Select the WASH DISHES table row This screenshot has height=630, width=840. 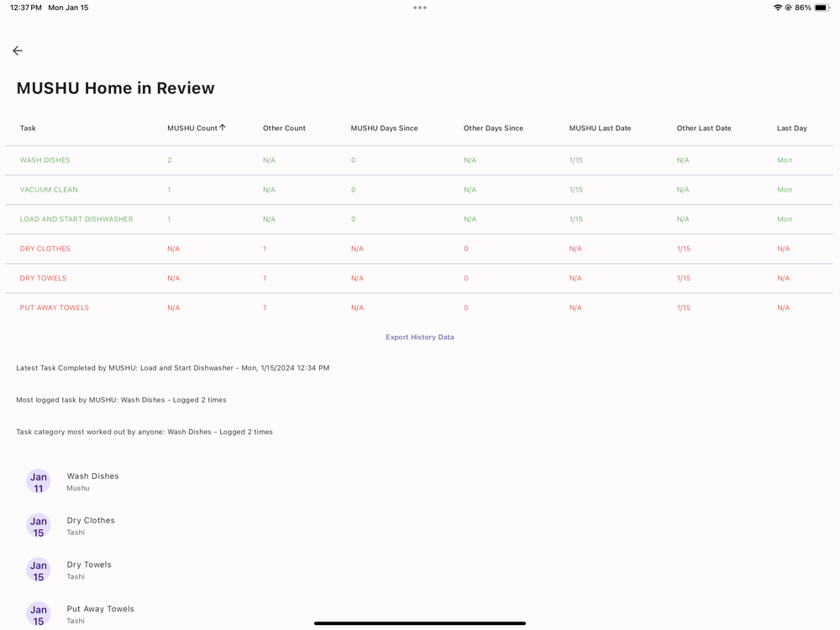[419, 160]
